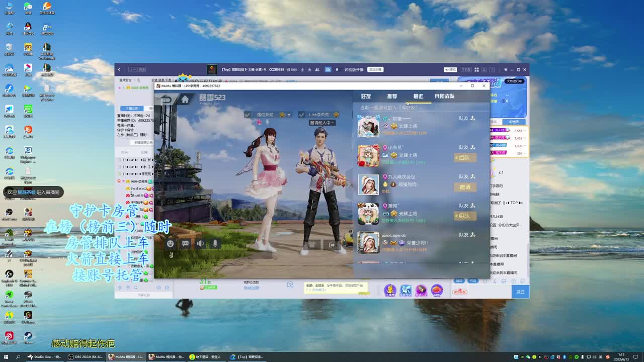Expand dropdown arrow beside first teammate name

(289, 115)
